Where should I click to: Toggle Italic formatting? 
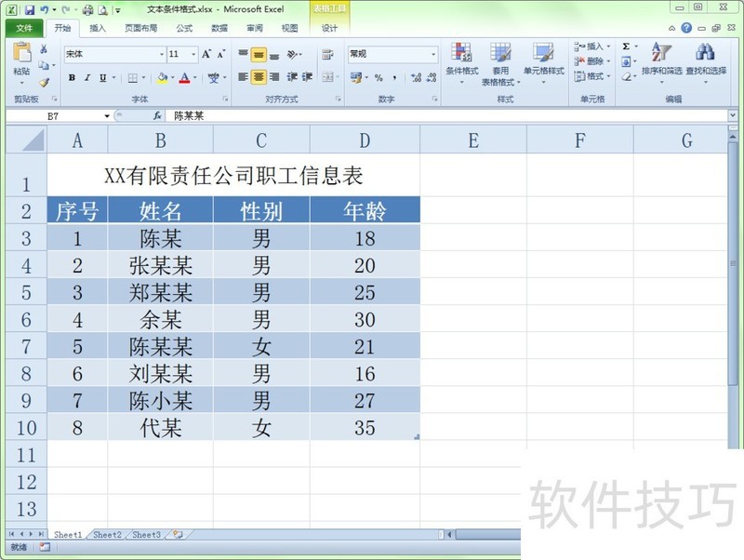tap(86, 77)
